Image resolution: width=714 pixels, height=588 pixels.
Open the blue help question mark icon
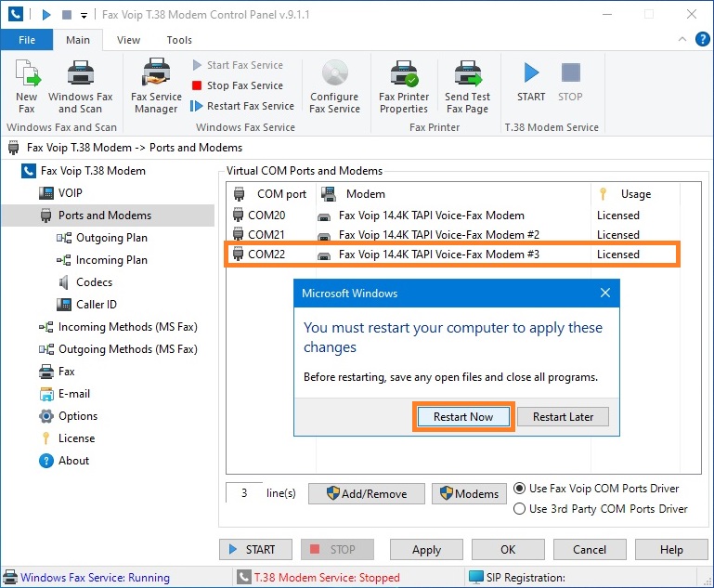click(702, 39)
